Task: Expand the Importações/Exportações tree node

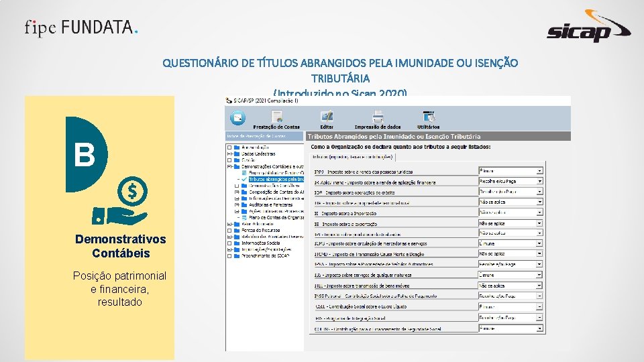Action: [229, 249]
